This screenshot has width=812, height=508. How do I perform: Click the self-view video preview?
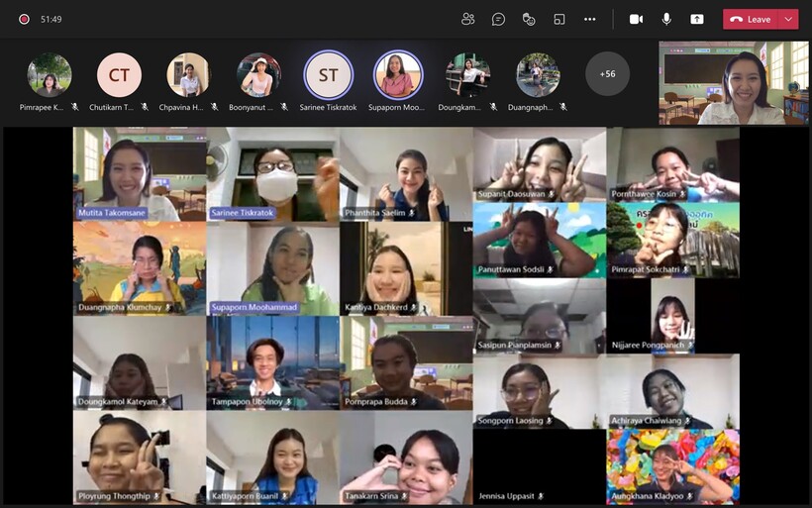point(733,82)
